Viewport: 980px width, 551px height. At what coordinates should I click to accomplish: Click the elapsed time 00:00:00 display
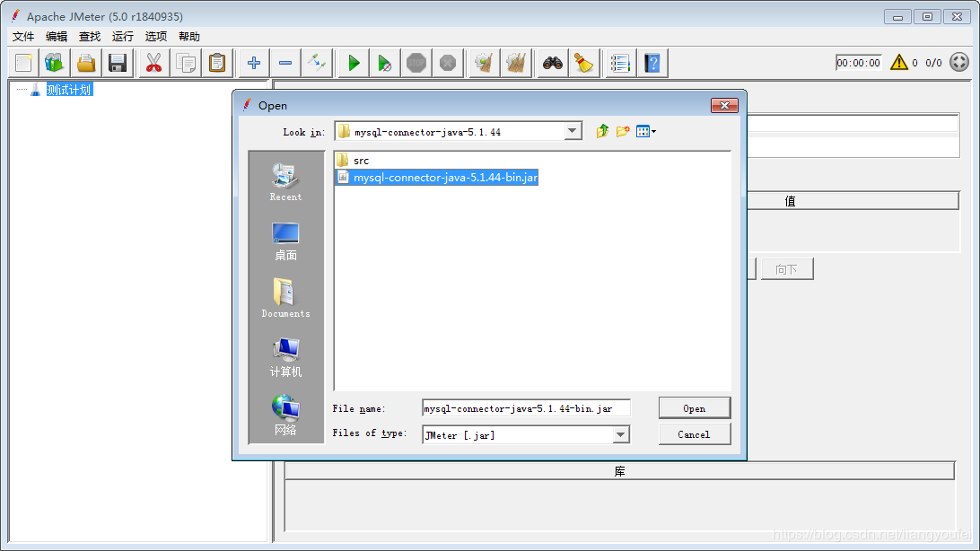click(x=858, y=63)
